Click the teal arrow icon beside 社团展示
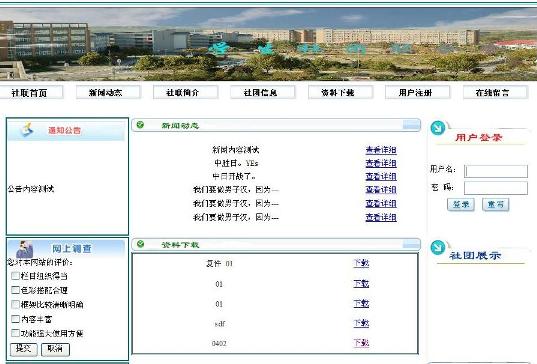Image resolution: width=537 pixels, height=364 pixels. click(x=438, y=248)
